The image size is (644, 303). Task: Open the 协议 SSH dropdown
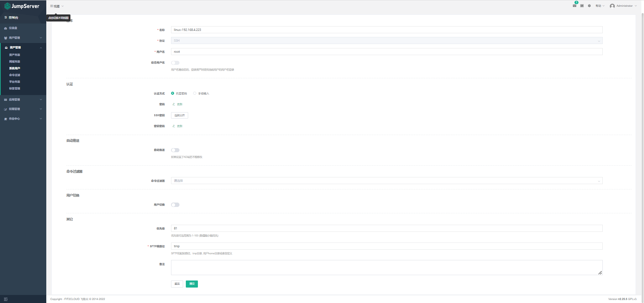[x=387, y=41]
